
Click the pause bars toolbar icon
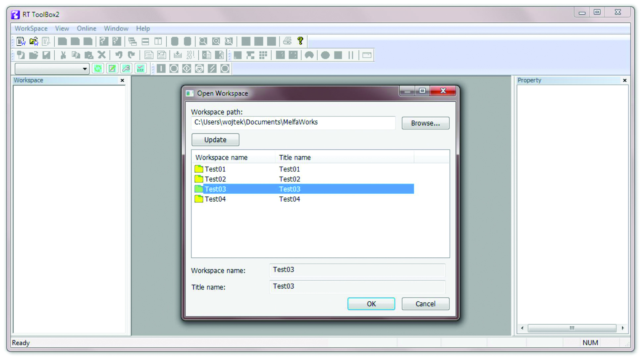pos(351,55)
